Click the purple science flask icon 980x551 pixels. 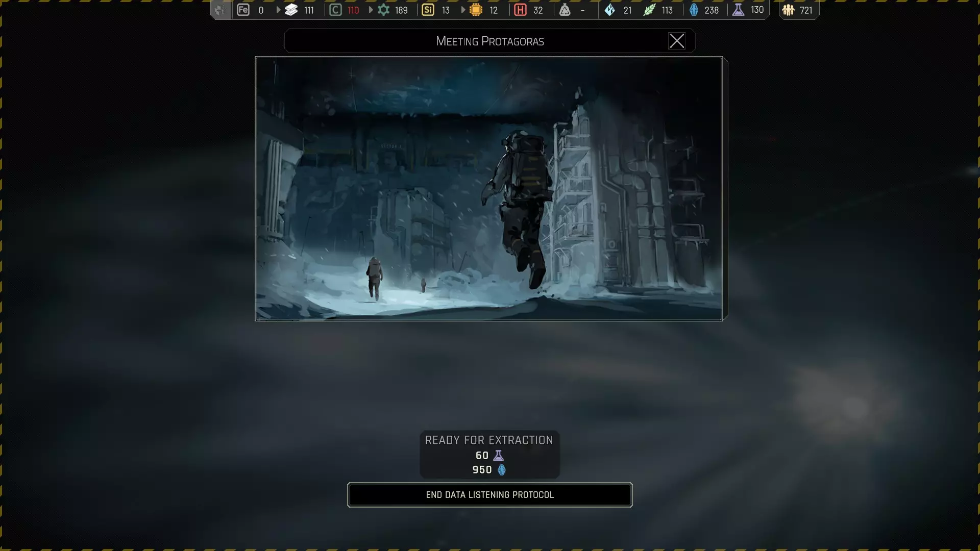point(738,10)
